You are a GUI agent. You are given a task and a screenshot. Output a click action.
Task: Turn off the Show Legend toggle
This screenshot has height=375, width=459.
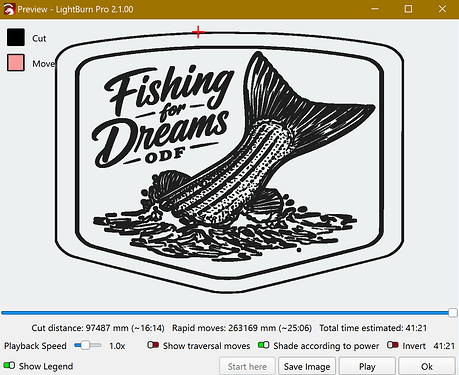9,365
